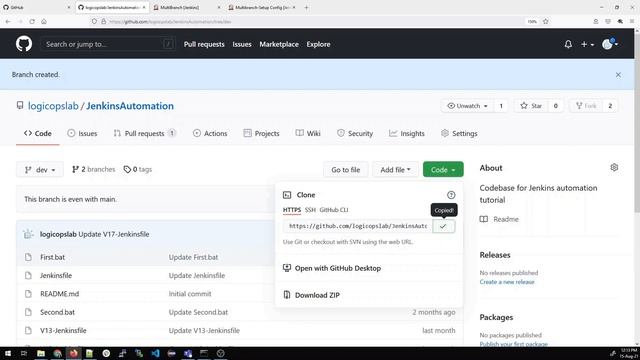Click the Clone help question mark icon
This screenshot has width=640, height=360.
coord(451,195)
